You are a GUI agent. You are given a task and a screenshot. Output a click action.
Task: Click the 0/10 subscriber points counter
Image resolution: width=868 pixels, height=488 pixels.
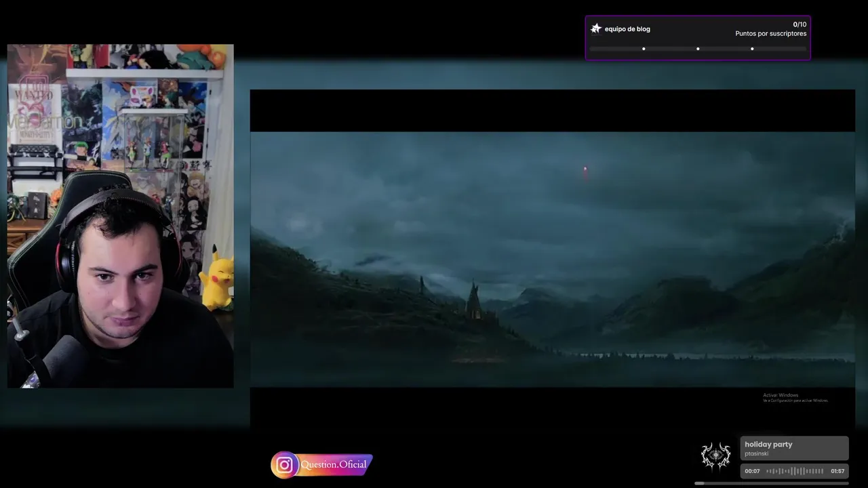[x=800, y=24]
